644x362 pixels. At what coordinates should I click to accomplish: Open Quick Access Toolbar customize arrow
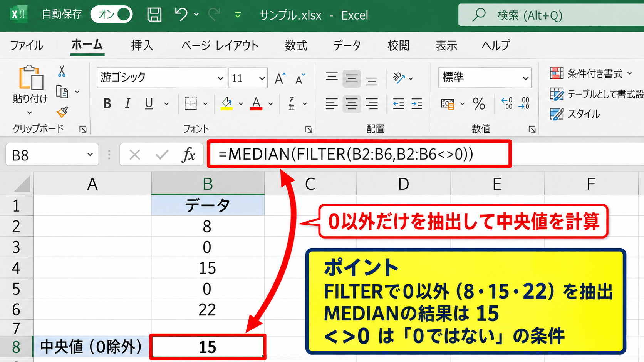click(x=238, y=15)
